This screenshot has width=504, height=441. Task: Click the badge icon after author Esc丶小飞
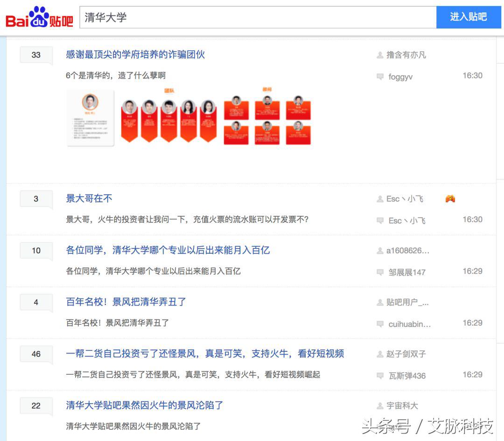(x=450, y=199)
